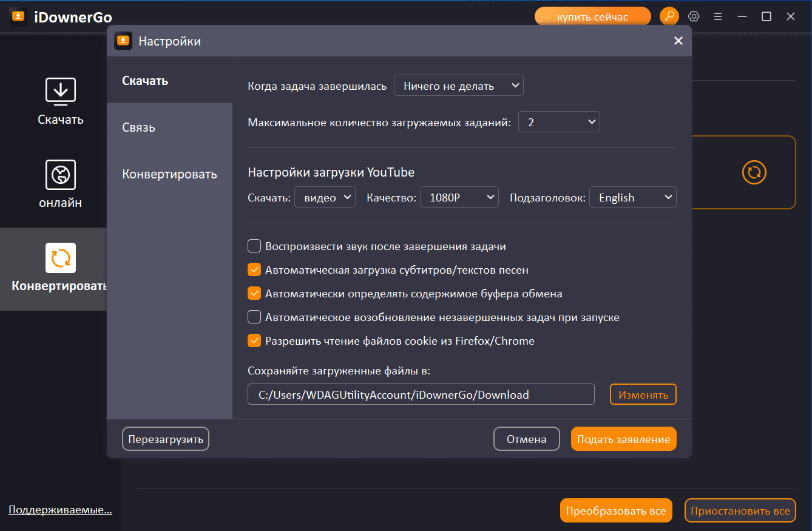Click the купить сейчас button

593,16
